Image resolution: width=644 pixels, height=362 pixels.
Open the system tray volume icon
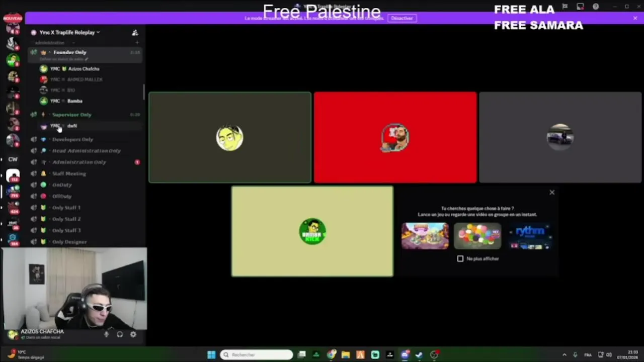(x=609, y=355)
